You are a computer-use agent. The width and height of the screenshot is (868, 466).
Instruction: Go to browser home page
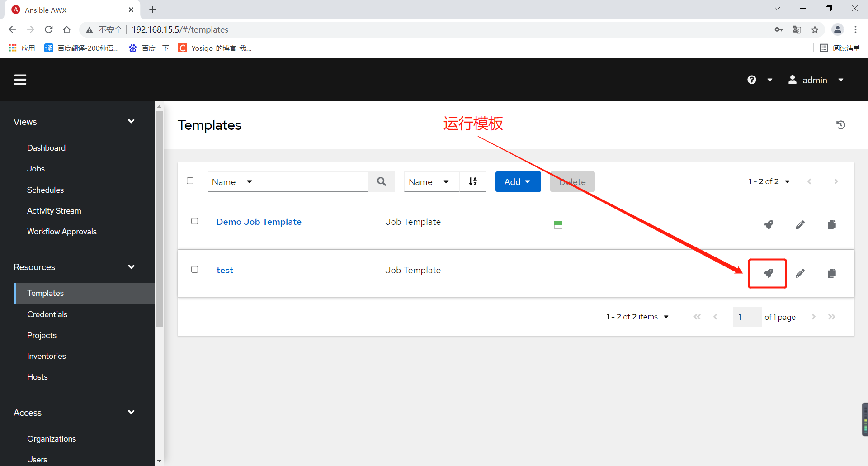click(x=67, y=29)
